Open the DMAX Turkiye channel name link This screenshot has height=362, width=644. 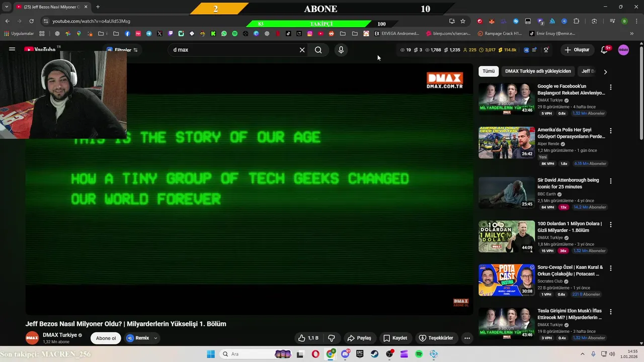pos(60,335)
